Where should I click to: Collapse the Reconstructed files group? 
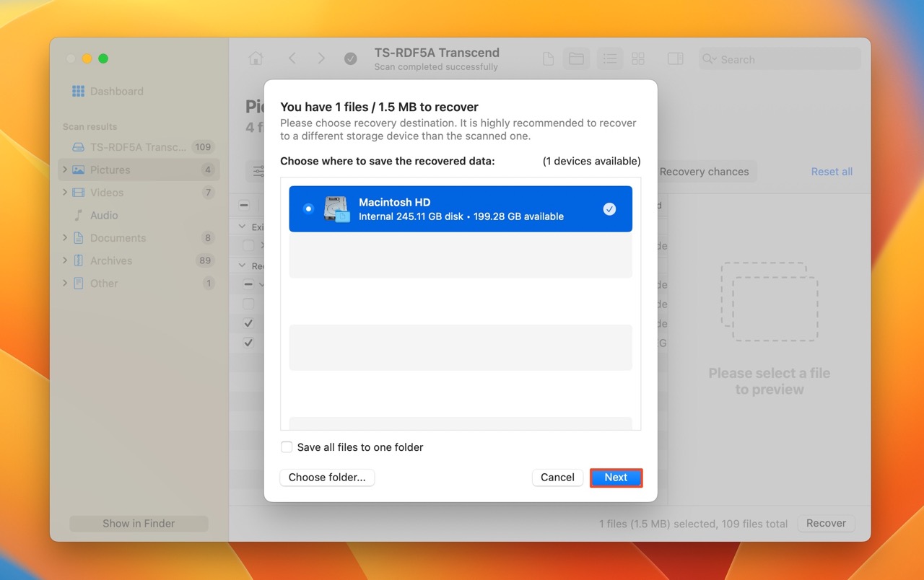click(242, 265)
